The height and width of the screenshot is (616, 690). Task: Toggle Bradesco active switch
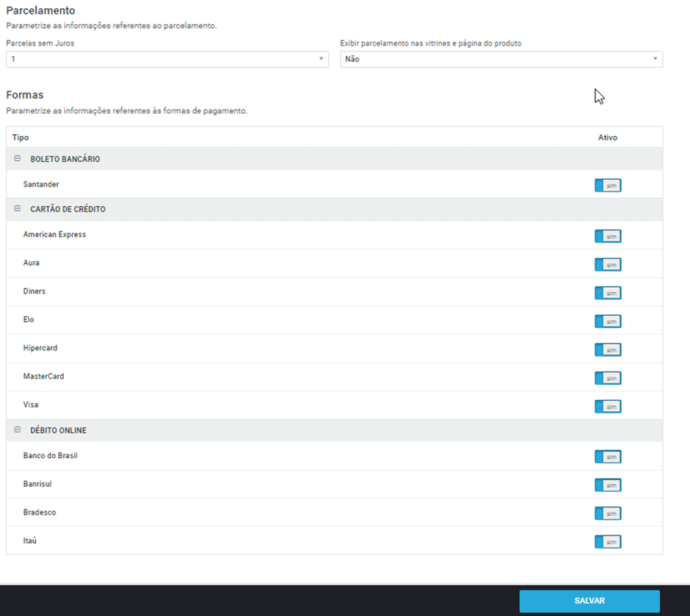608,513
